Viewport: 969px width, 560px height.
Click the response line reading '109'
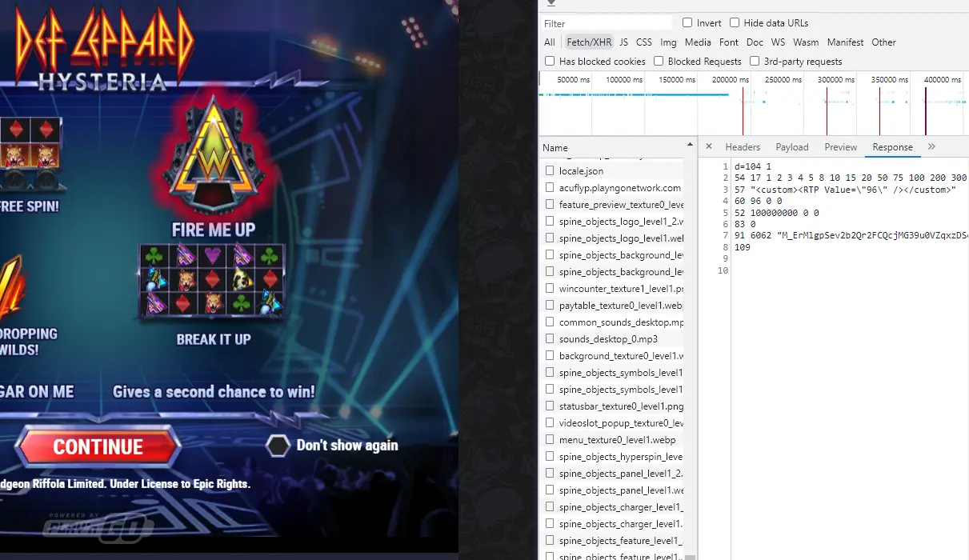[742, 248]
